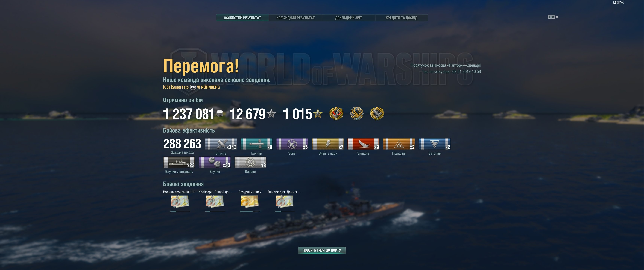Click the torpedo hits x9 ribbon
The width and height of the screenshot is (644, 270).
pos(256,144)
